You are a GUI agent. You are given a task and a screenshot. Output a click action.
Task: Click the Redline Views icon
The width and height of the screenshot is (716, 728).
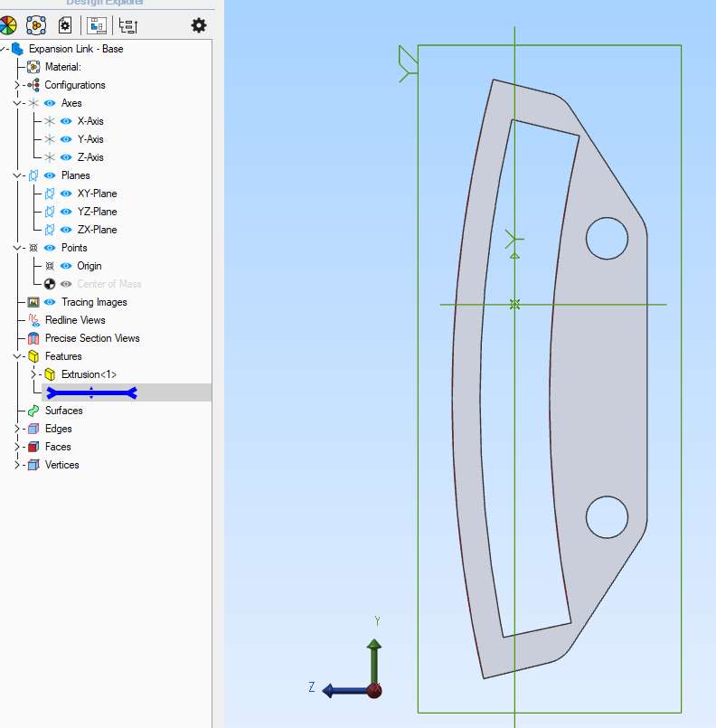coord(33,320)
